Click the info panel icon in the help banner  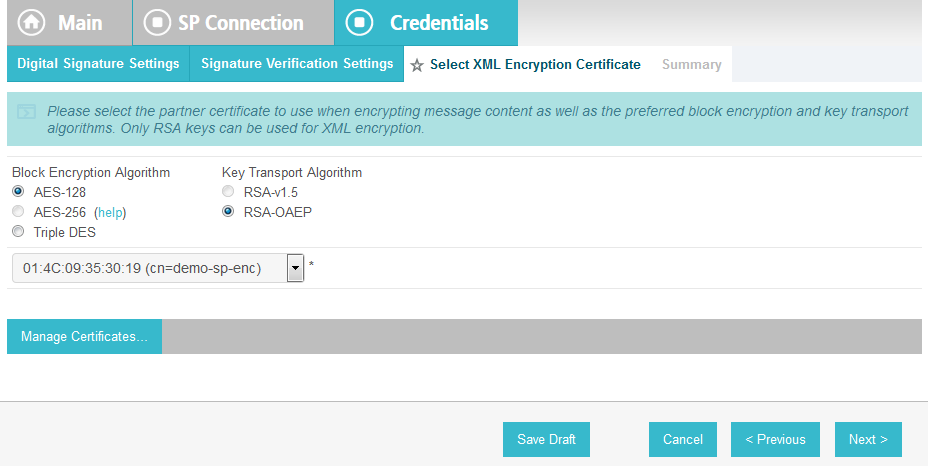(26, 111)
